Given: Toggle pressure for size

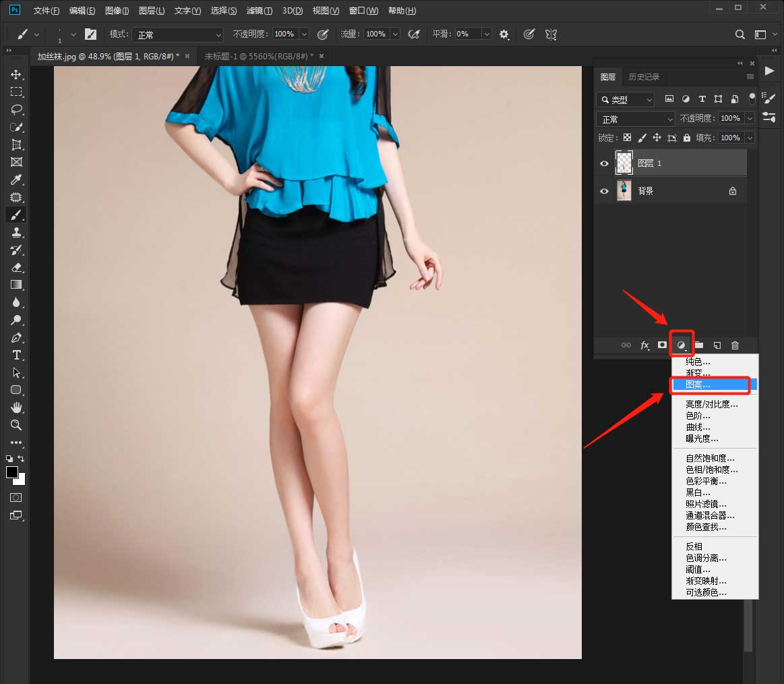Looking at the screenshot, I should pos(529,34).
